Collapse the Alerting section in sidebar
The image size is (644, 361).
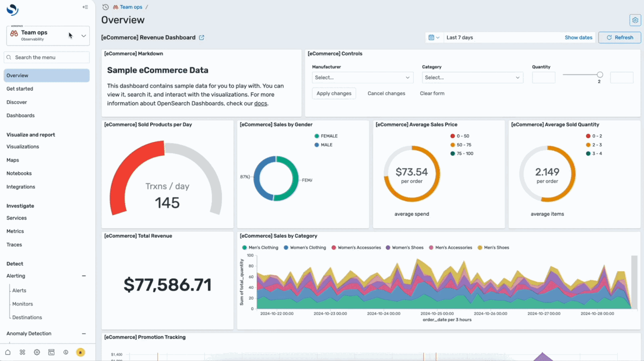point(84,276)
